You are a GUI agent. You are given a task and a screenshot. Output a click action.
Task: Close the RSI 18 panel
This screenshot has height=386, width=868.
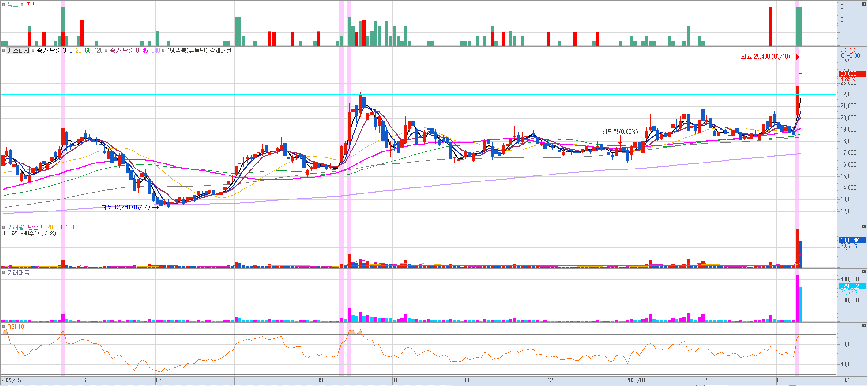pos(864,326)
